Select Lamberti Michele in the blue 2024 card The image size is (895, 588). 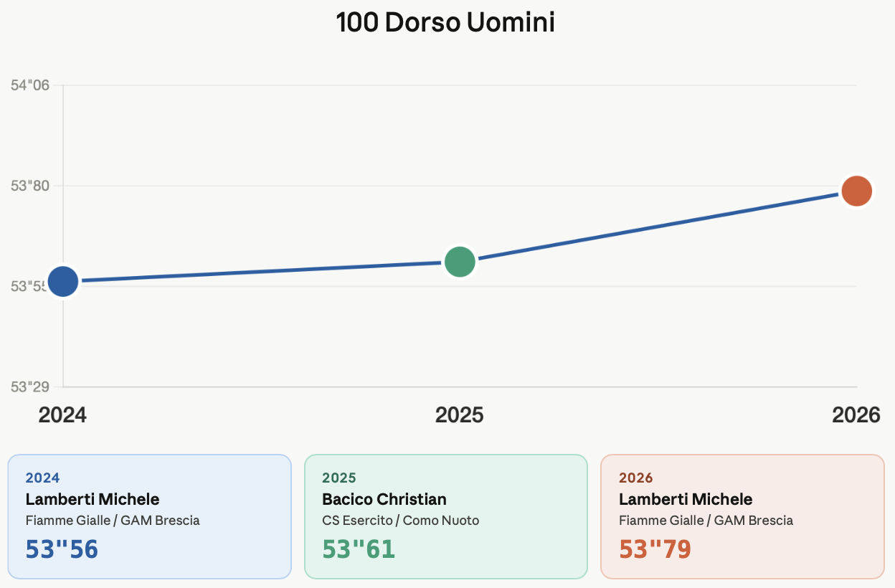pos(93,499)
